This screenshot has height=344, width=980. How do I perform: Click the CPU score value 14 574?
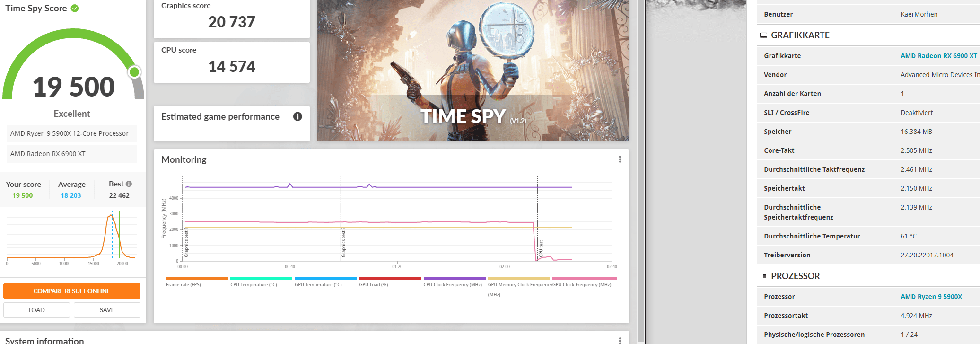tap(232, 67)
